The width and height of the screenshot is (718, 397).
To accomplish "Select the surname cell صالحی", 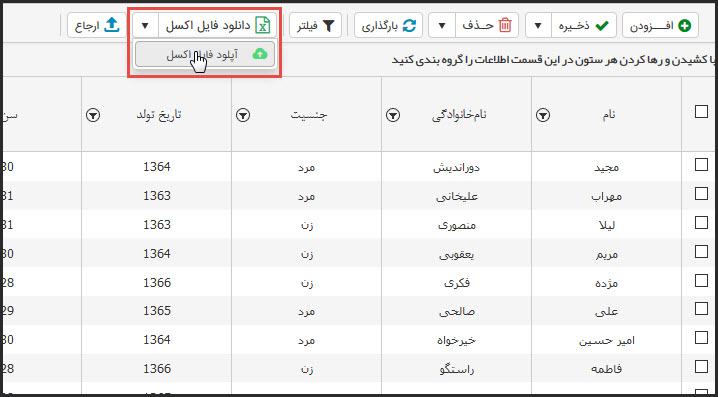I will (458, 312).
